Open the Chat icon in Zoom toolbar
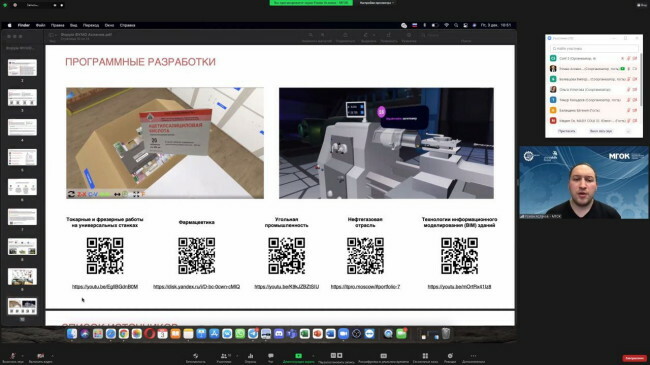This screenshot has width=650, height=365. point(271,356)
